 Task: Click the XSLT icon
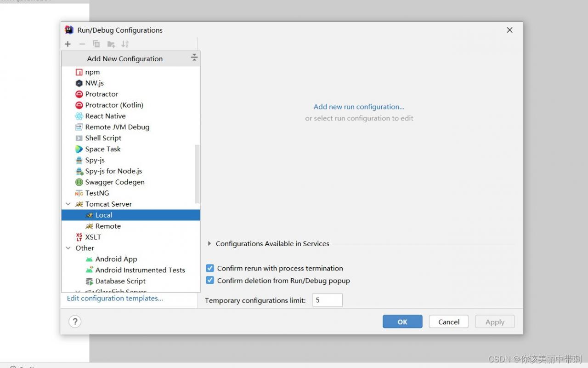coord(79,237)
